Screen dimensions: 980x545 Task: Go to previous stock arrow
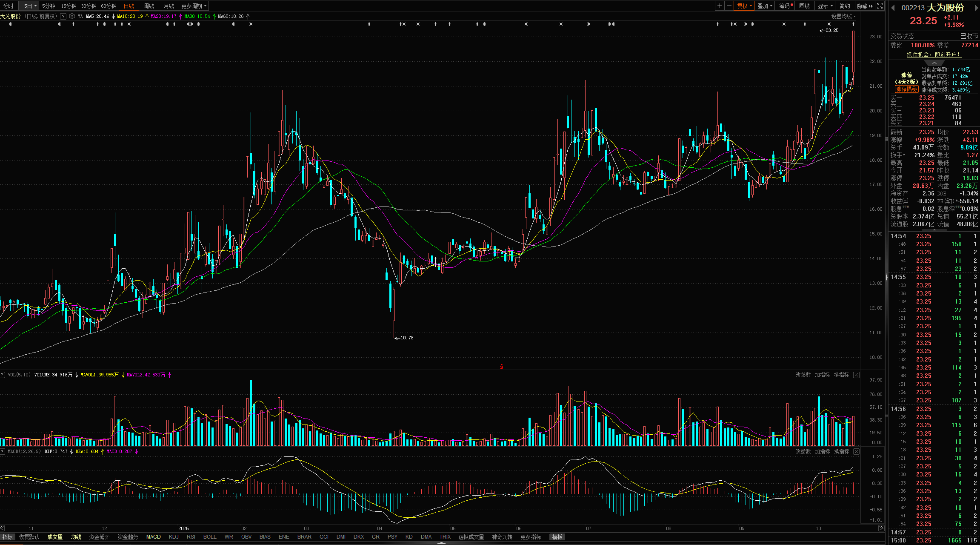tap(893, 8)
